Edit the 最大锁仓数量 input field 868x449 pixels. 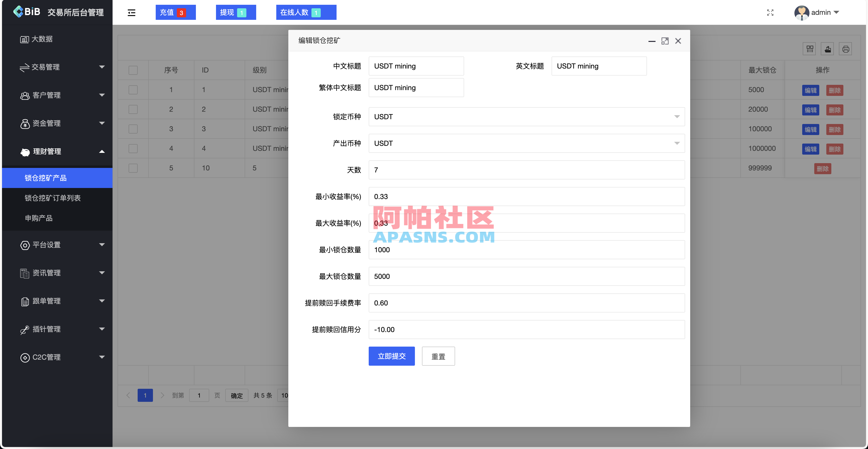point(527,276)
